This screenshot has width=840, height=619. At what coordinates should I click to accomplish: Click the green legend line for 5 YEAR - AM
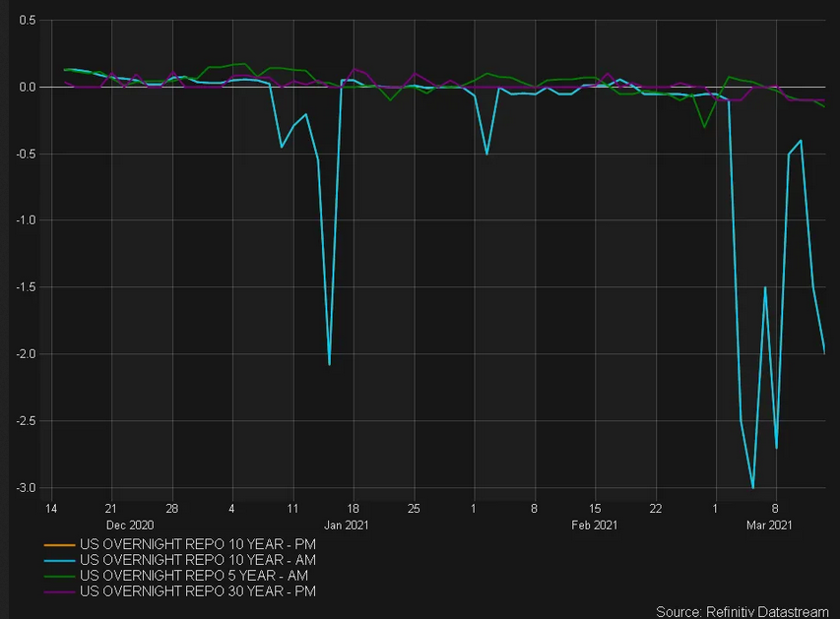click(59, 576)
